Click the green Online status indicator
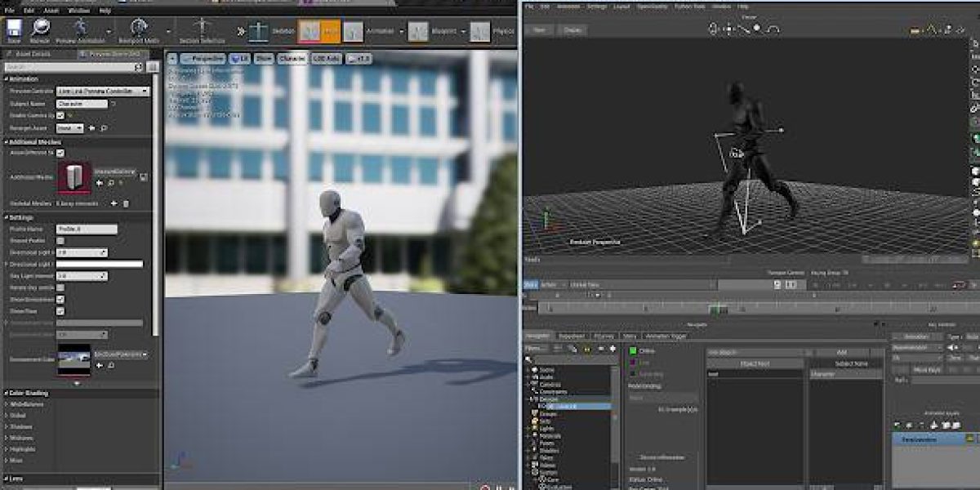980x490 pixels. pos(631,351)
